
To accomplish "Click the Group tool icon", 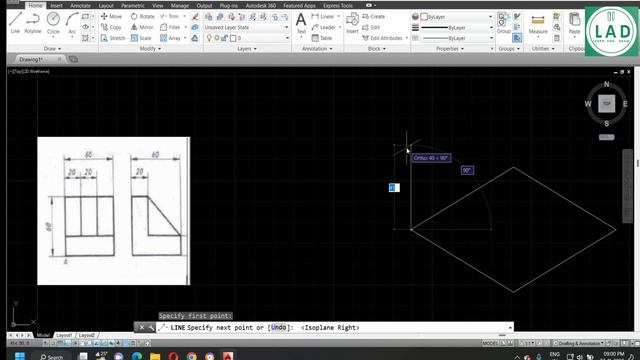I will point(503,23).
